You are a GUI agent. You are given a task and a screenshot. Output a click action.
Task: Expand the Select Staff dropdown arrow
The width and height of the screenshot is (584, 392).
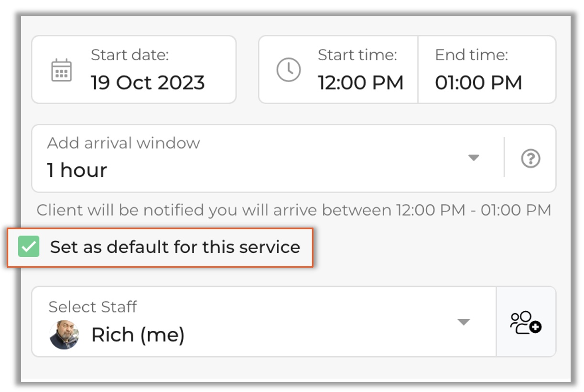pos(463,322)
